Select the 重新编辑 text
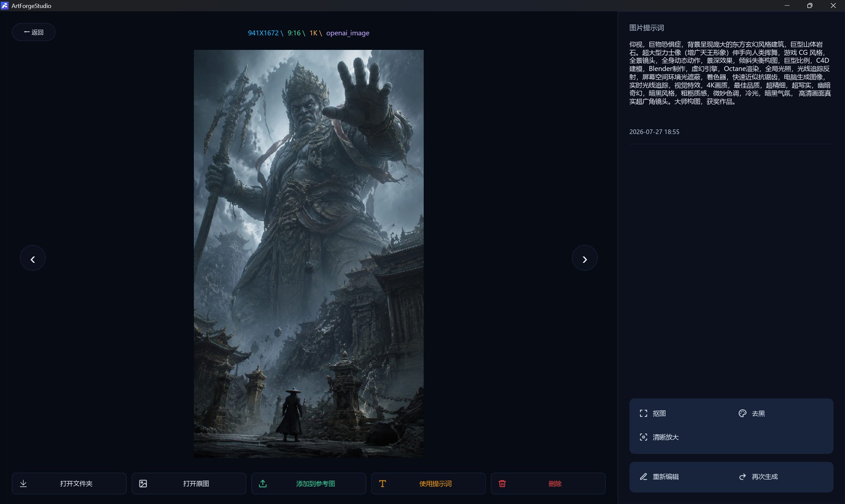845x504 pixels. (666, 477)
